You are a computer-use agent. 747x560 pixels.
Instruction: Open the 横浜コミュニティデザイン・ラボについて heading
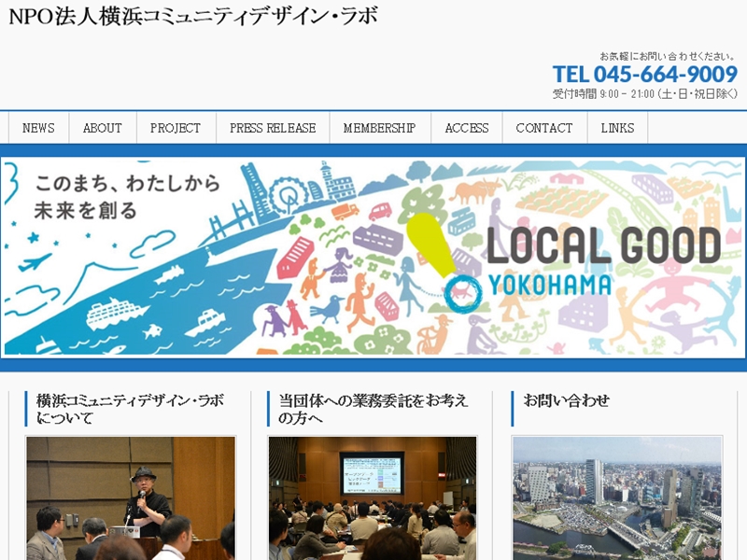click(130, 409)
